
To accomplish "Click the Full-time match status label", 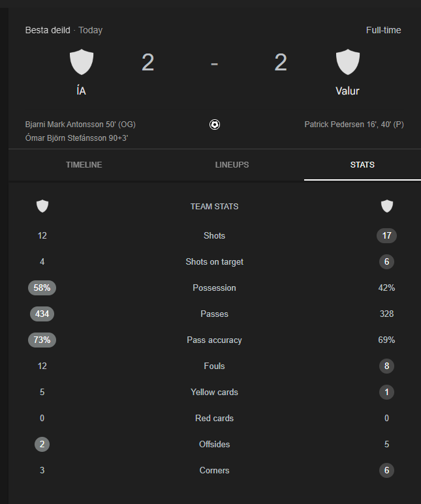I will (x=383, y=30).
